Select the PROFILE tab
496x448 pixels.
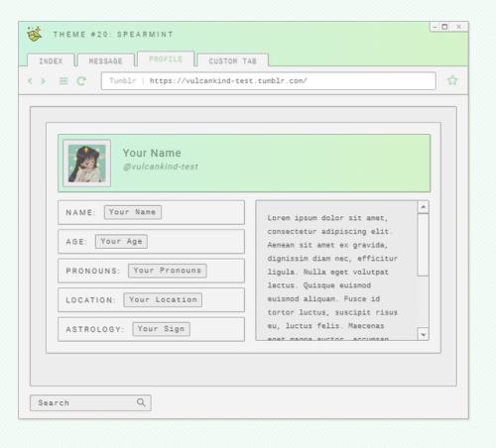pyautogui.click(x=166, y=58)
